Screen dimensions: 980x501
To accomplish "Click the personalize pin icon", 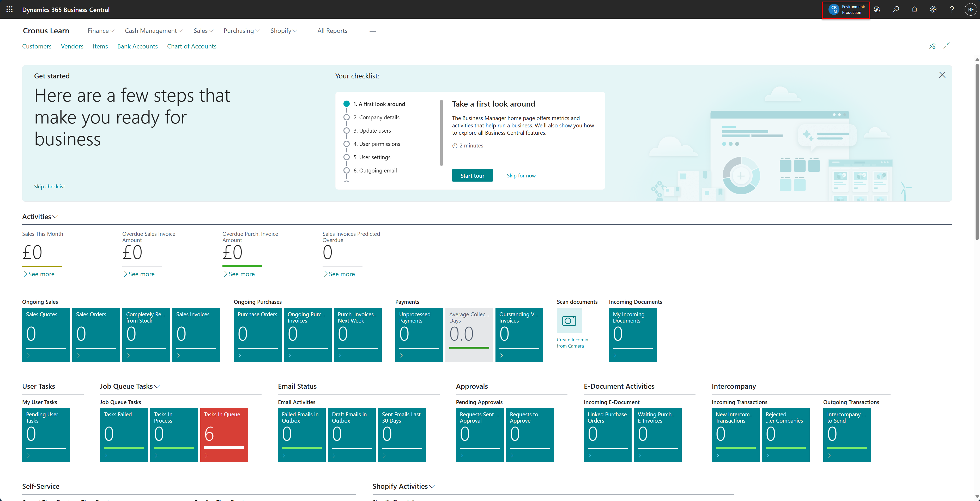I will click(933, 46).
